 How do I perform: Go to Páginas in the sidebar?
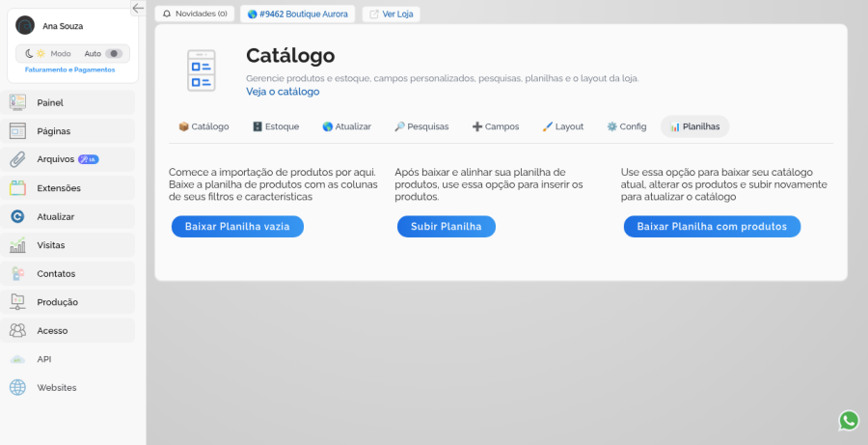tap(54, 131)
